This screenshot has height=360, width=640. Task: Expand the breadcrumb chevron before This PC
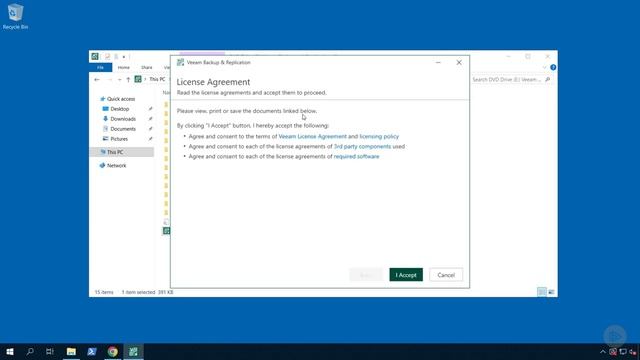point(145,79)
